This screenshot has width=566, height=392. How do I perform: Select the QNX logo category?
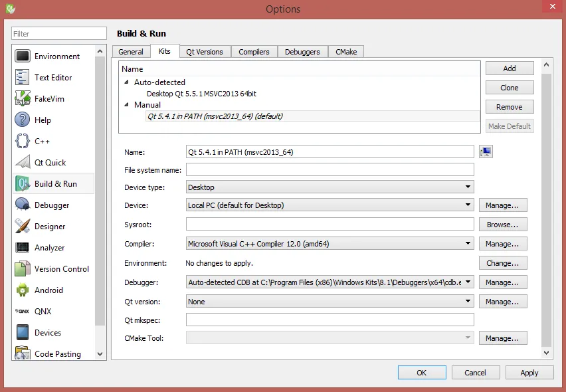[x=23, y=311]
